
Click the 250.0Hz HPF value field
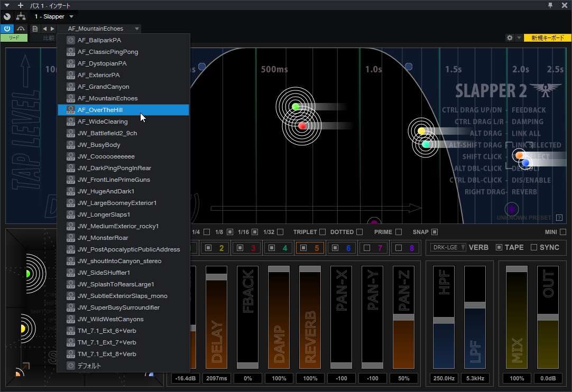[x=444, y=378]
